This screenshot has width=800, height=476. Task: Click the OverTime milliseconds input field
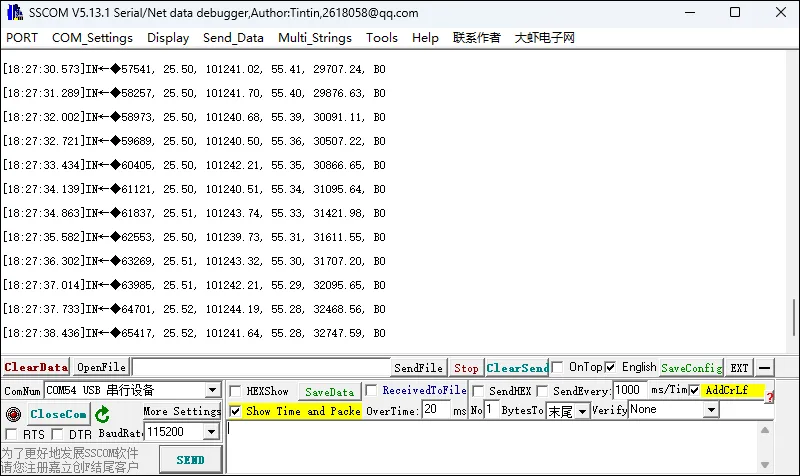pos(436,410)
